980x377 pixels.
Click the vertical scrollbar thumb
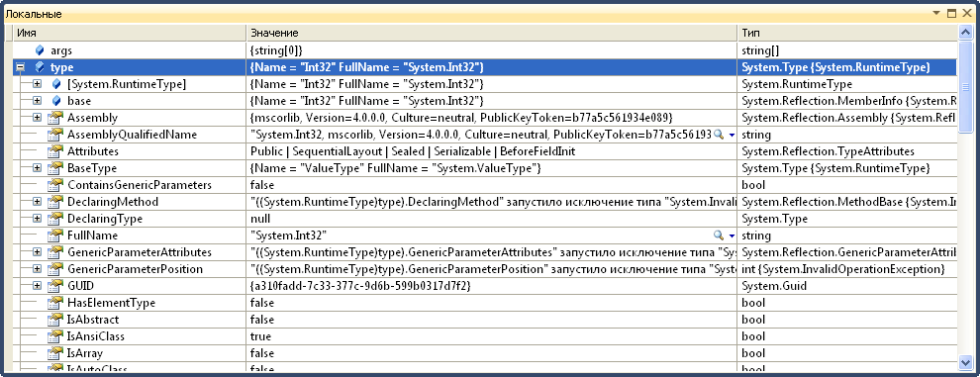click(964, 86)
